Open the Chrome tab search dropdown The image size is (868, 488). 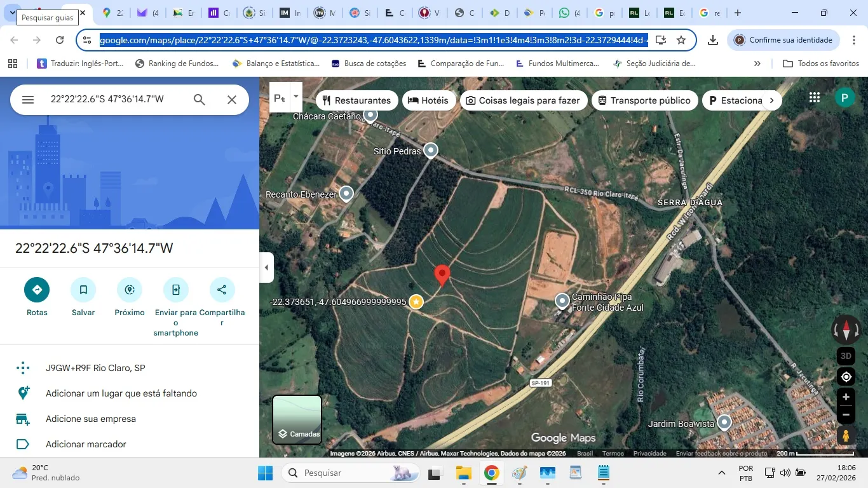[12, 13]
